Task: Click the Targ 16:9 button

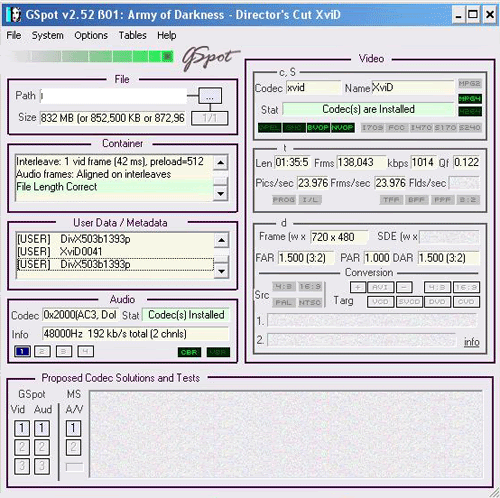Action: [466, 287]
